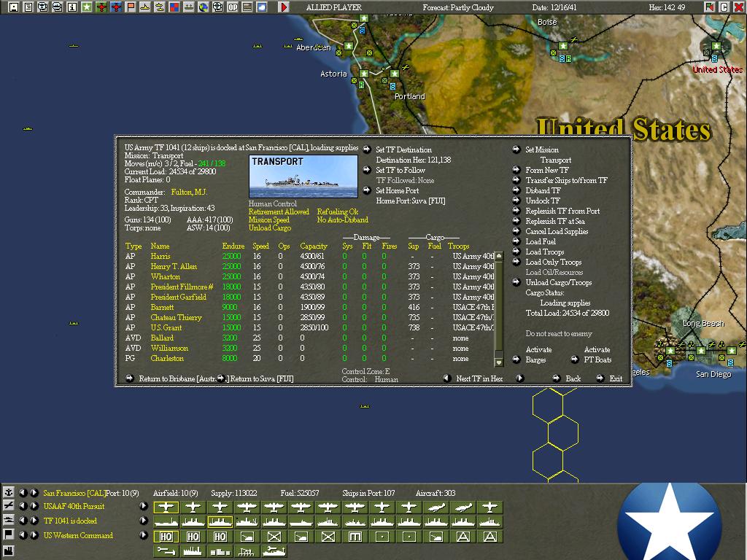Viewport: 747px width, 560px height.
Task: Click right arrow of Next TF in Hex
Action: pyautogui.click(x=519, y=378)
